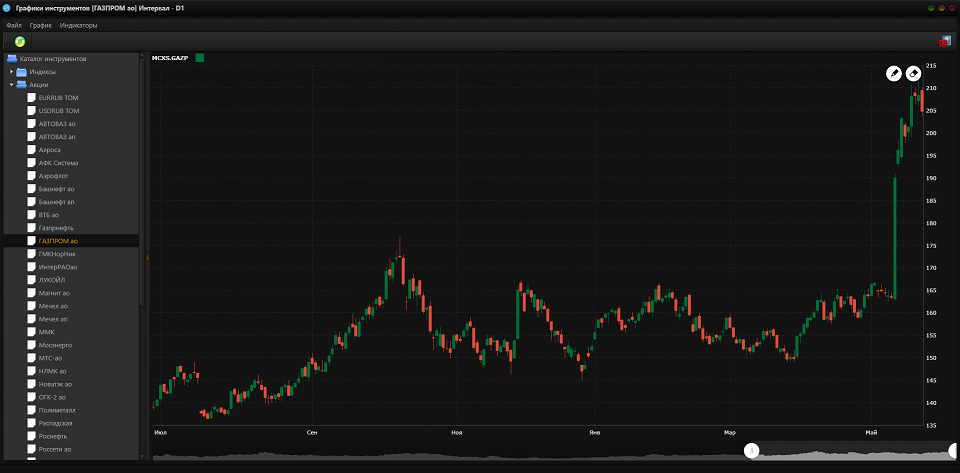Click the left handle of the range slider
This screenshot has width=960, height=473.
pyautogui.click(x=752, y=451)
